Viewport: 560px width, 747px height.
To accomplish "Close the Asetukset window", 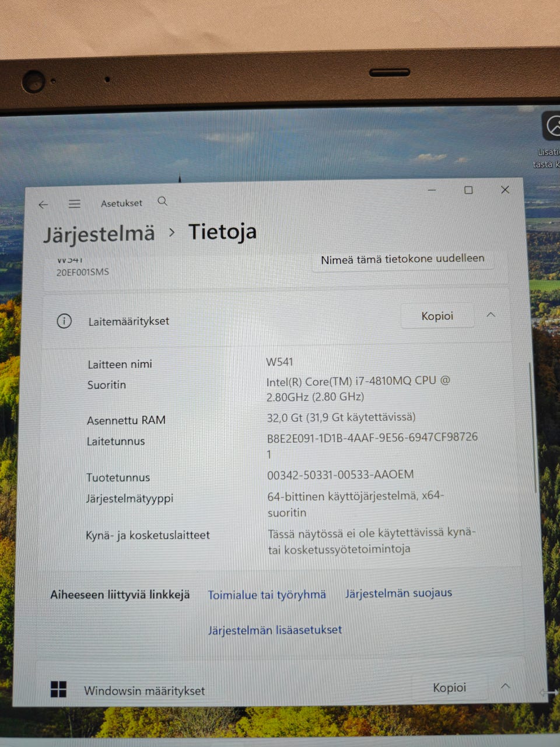I will [505, 190].
